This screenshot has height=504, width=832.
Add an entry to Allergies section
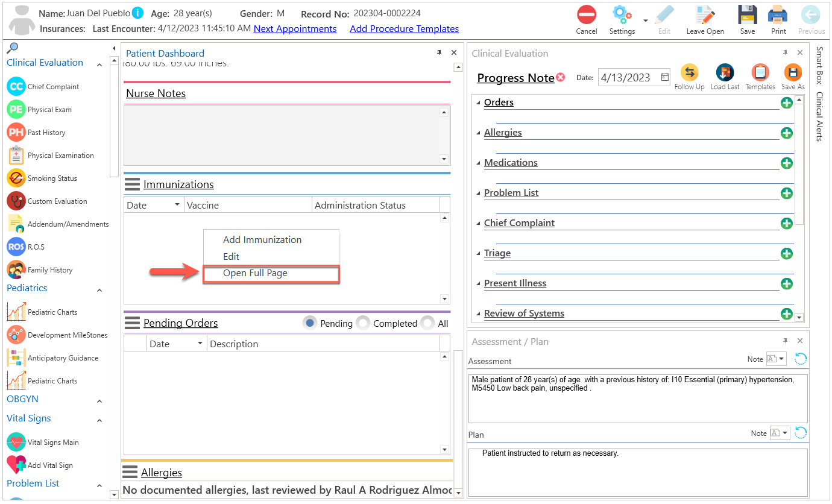click(x=787, y=133)
